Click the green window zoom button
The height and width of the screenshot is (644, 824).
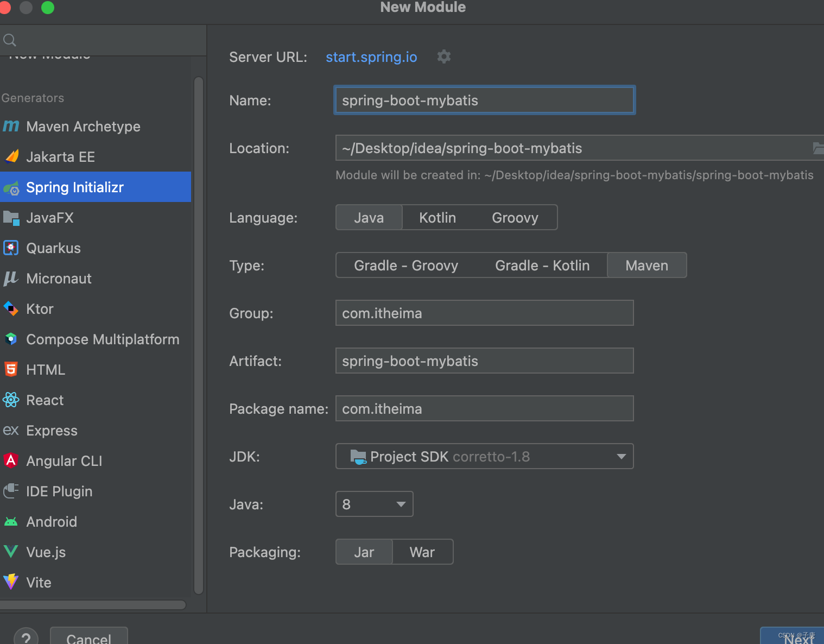coord(48,8)
